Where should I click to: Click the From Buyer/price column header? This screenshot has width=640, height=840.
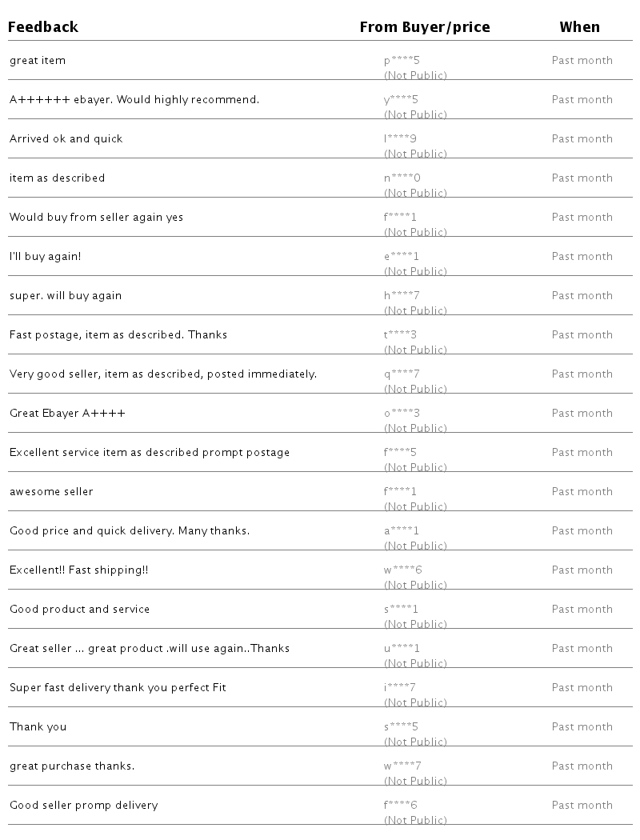424,27
